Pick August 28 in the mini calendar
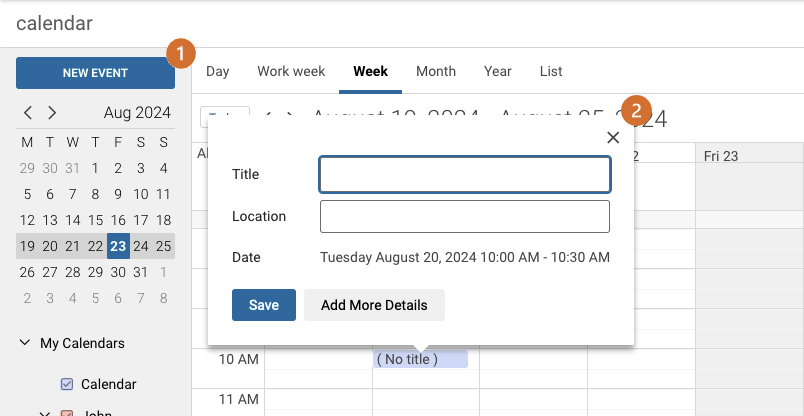The height and width of the screenshot is (416, 804). [x=73, y=272]
